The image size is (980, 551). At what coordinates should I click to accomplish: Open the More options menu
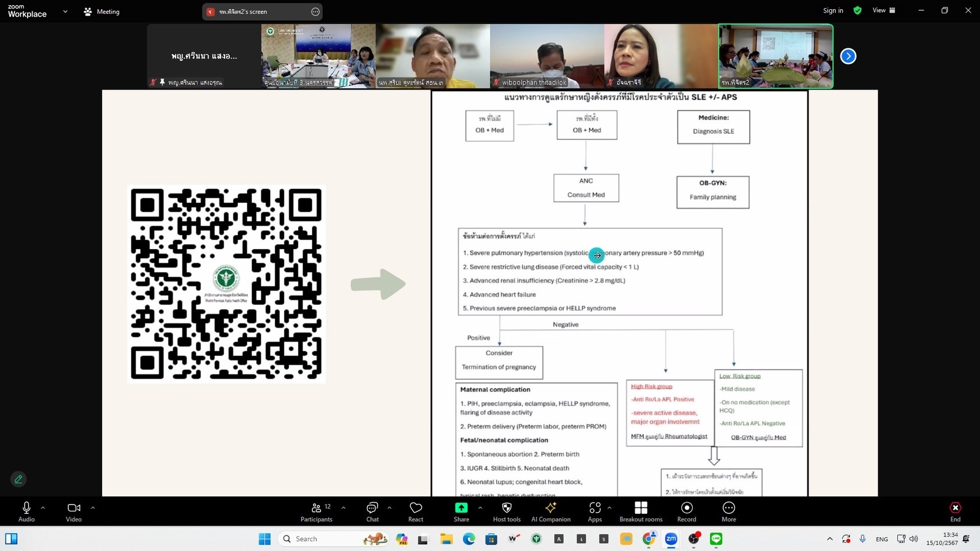(729, 511)
